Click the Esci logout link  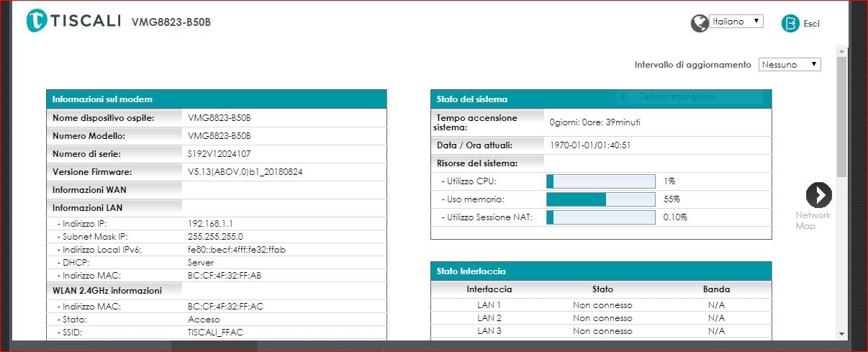click(x=811, y=23)
